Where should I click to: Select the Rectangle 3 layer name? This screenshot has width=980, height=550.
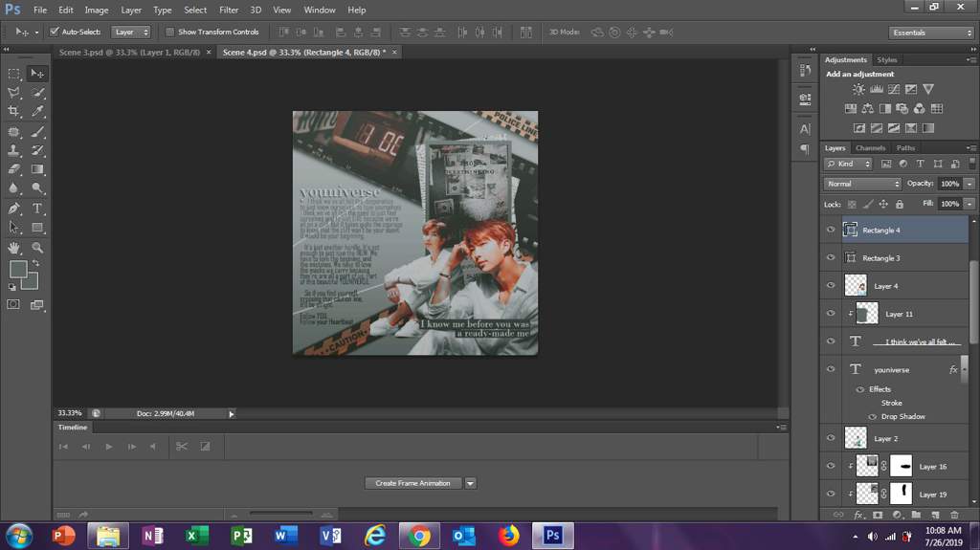[881, 258]
